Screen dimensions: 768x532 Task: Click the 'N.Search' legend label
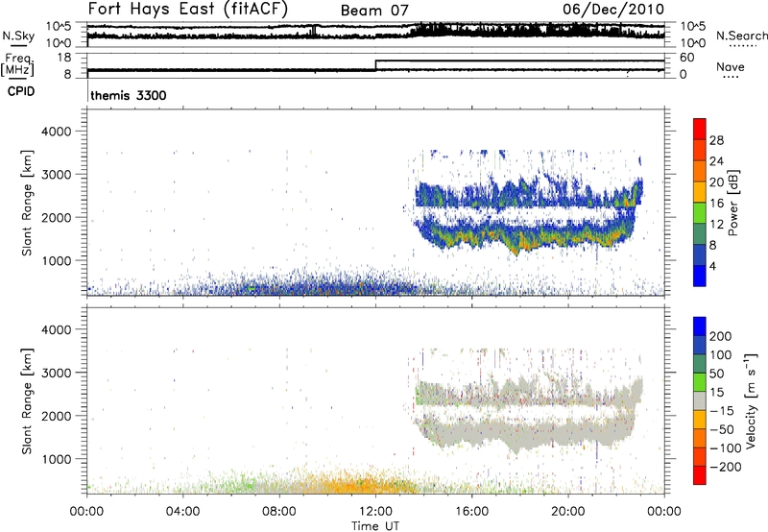click(741, 36)
